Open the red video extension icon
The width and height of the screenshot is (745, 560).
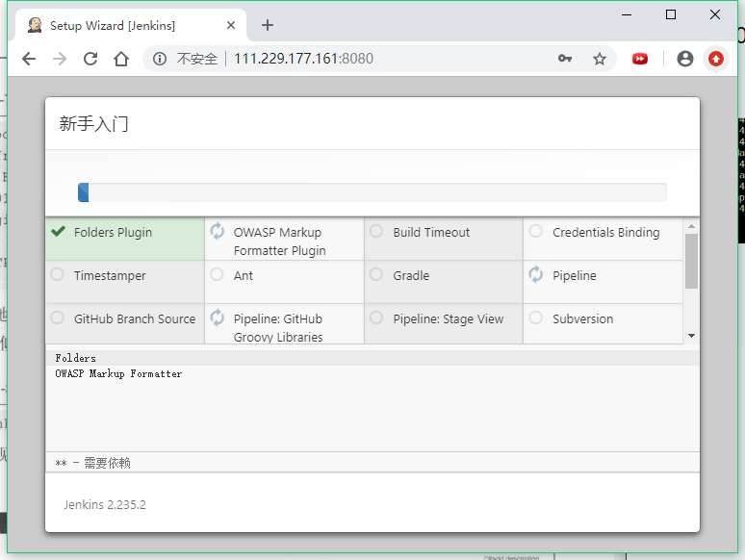click(x=639, y=59)
